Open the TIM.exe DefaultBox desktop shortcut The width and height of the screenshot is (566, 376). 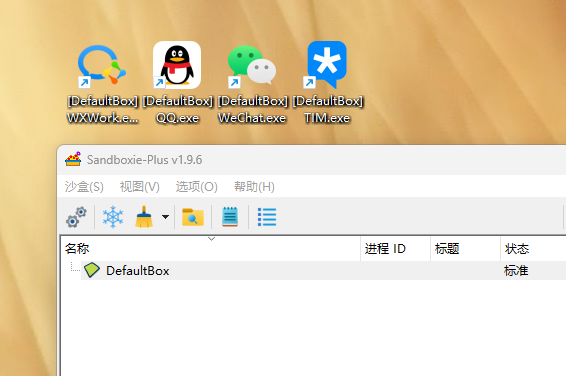tap(327, 83)
